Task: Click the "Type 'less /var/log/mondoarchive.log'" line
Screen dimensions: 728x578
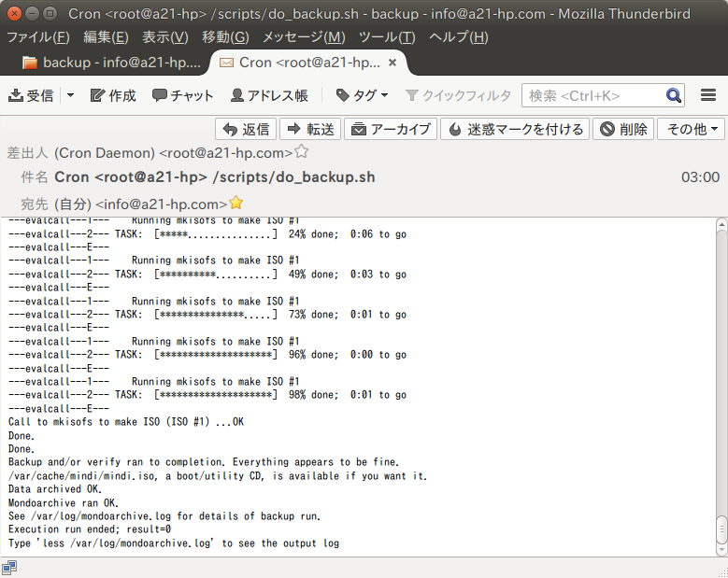Action: 174,543
